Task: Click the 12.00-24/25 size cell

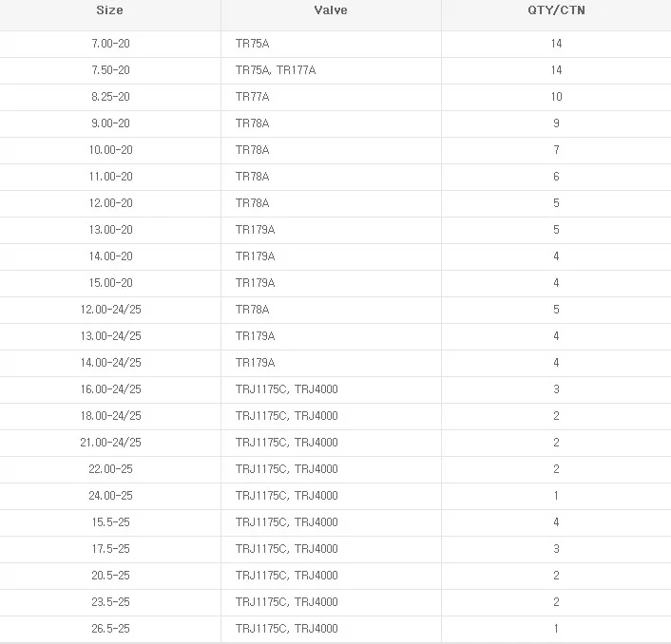Action: [109, 310]
